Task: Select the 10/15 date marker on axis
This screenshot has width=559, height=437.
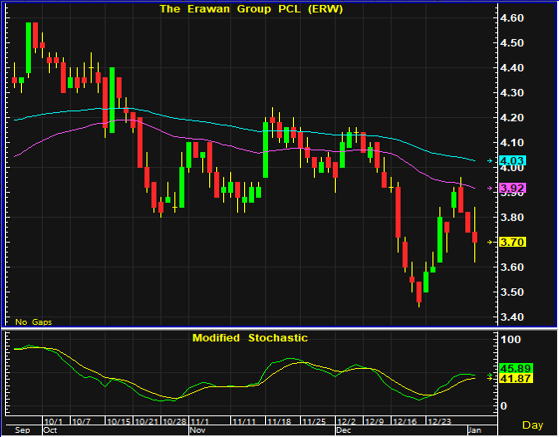Action: click(119, 421)
